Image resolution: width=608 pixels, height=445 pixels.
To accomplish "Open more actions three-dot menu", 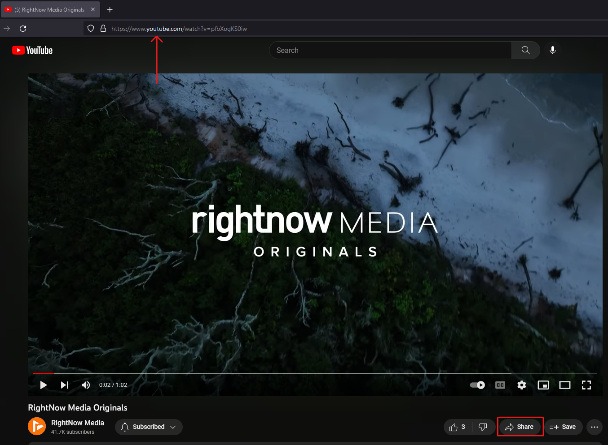I will click(x=594, y=427).
